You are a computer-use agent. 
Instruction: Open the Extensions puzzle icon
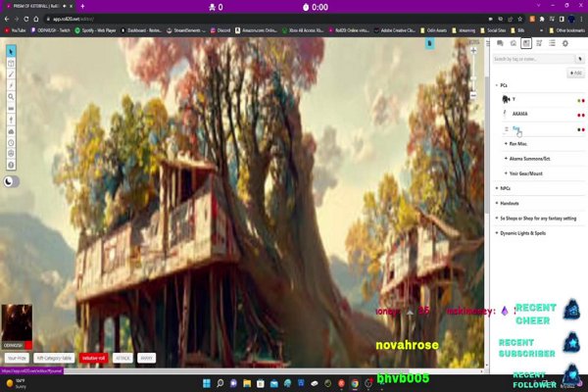click(x=542, y=19)
